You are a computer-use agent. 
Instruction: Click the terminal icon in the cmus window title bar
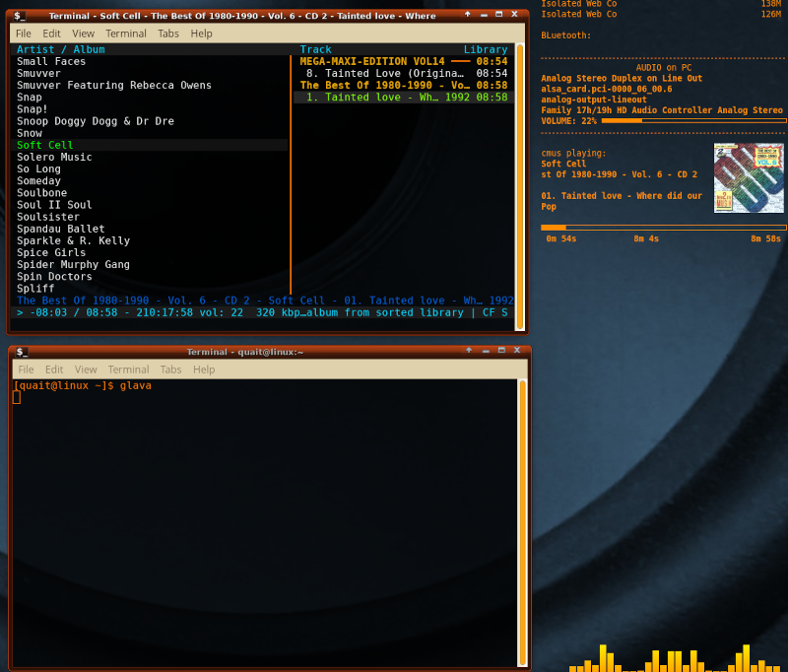pyautogui.click(x=20, y=15)
